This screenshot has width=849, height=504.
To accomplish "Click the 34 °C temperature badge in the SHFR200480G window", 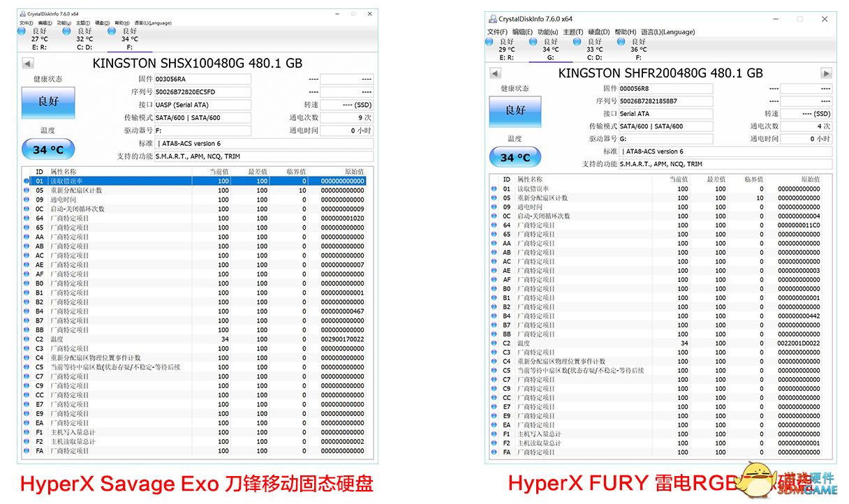I will pyautogui.click(x=515, y=158).
